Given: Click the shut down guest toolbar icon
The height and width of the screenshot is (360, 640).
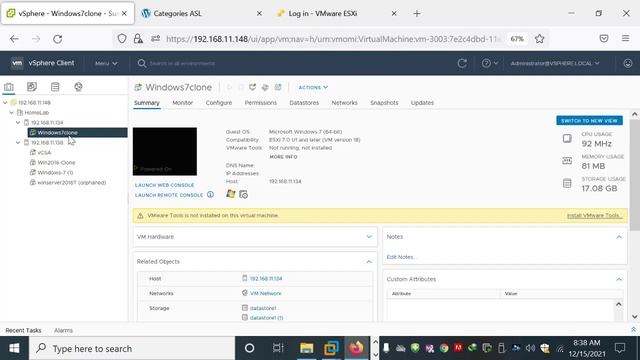Looking at the screenshot, I should tap(241, 87).
